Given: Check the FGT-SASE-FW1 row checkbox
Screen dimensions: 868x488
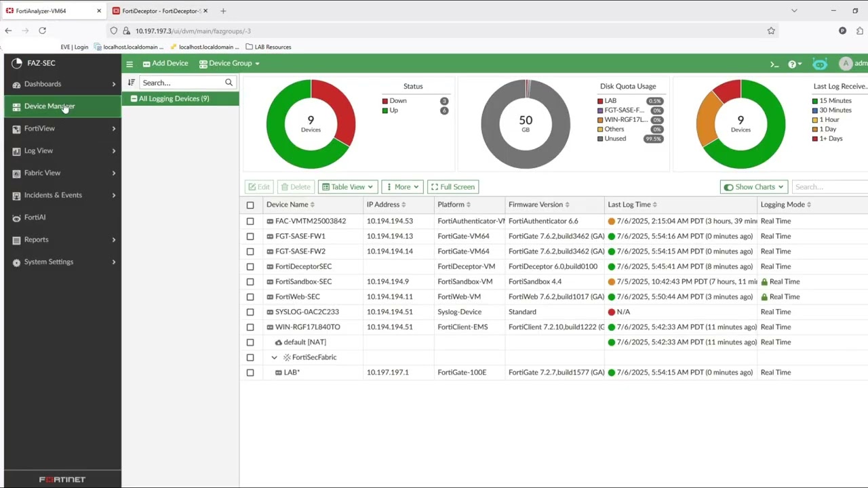Looking at the screenshot, I should [x=250, y=237].
